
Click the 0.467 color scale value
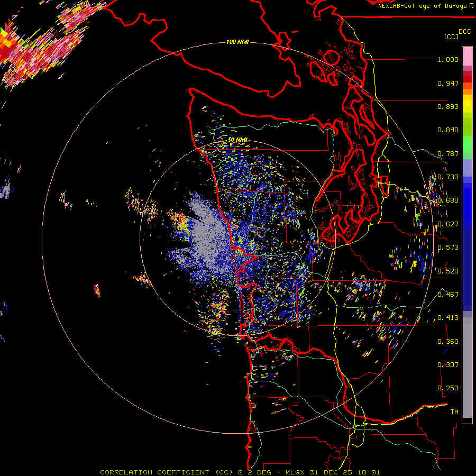click(448, 295)
